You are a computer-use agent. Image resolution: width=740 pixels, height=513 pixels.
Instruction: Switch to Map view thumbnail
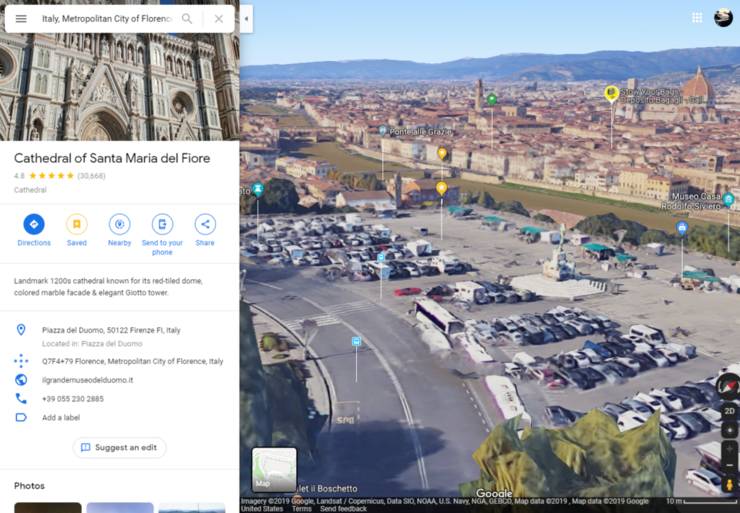274,469
